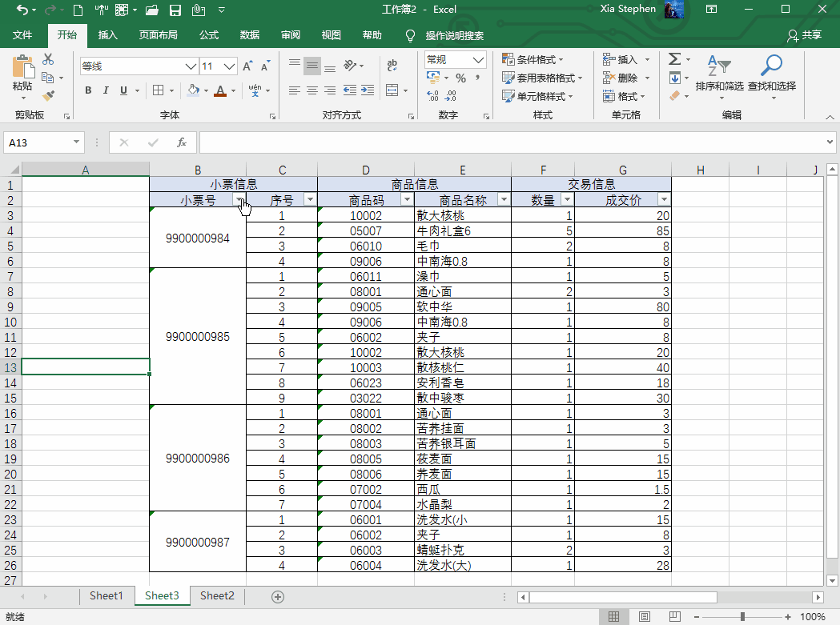Toggle Italic formatting
This screenshot has width=840, height=625.
coord(106,90)
